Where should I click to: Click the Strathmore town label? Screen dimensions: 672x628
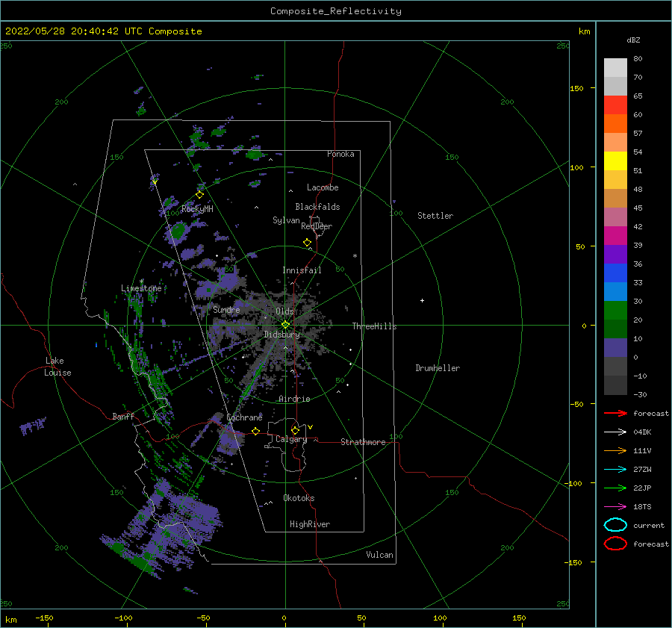363,442
